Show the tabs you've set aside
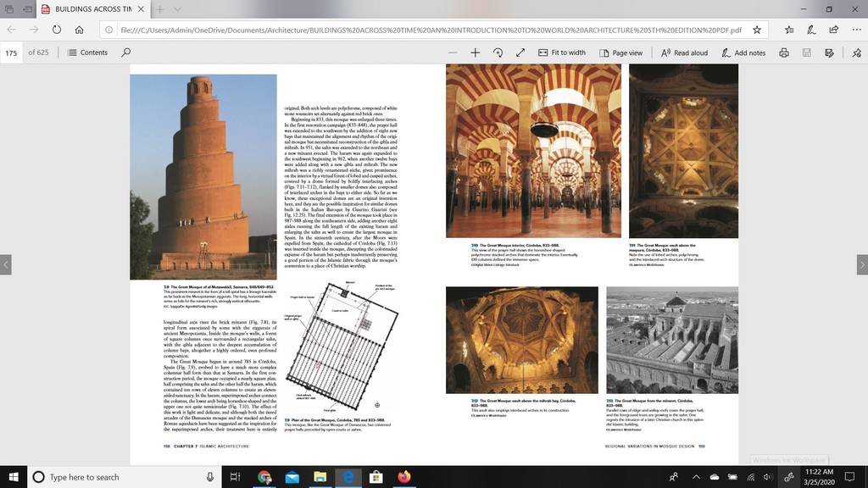This screenshot has width=868, height=488. [9, 8]
